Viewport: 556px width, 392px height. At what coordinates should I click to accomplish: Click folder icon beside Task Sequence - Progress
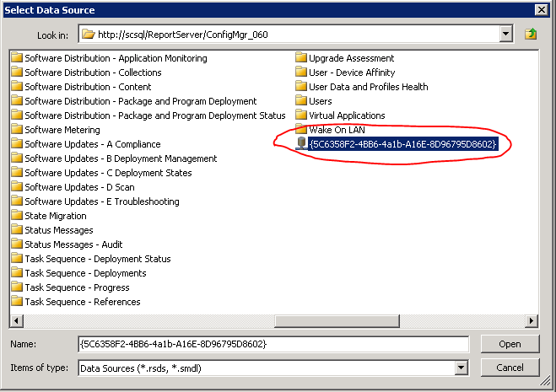[x=17, y=287]
